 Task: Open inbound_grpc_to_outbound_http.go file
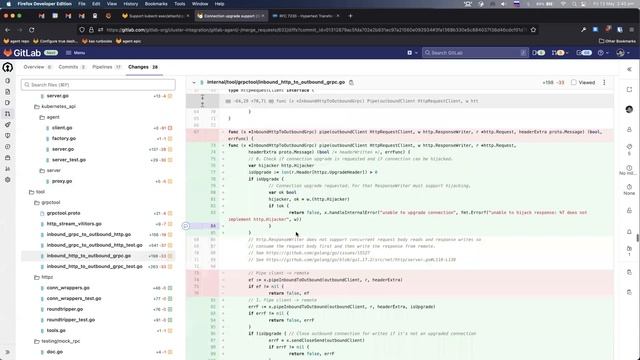point(89,235)
